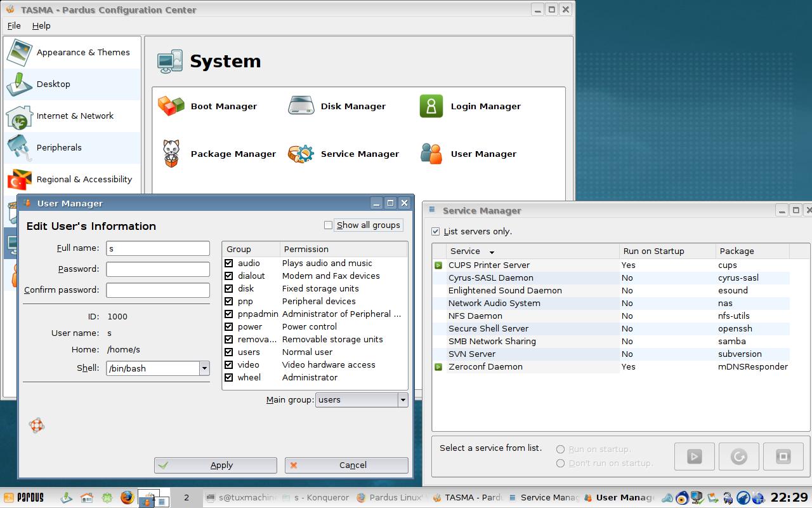Sort services by the Service column header
812x508 pixels.
[x=533, y=251]
